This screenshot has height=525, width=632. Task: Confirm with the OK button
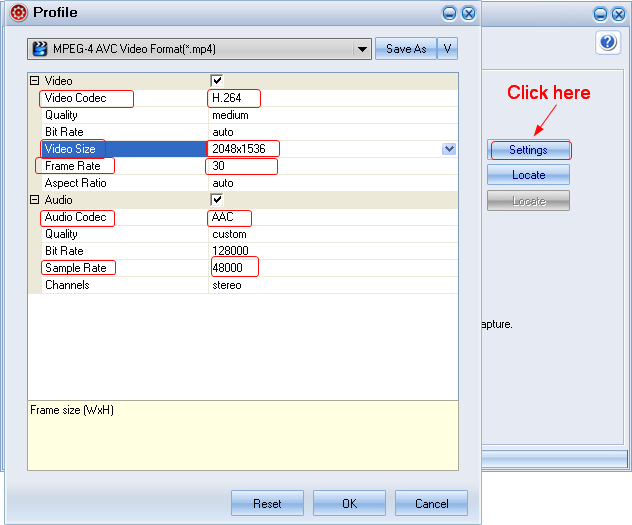(x=349, y=503)
